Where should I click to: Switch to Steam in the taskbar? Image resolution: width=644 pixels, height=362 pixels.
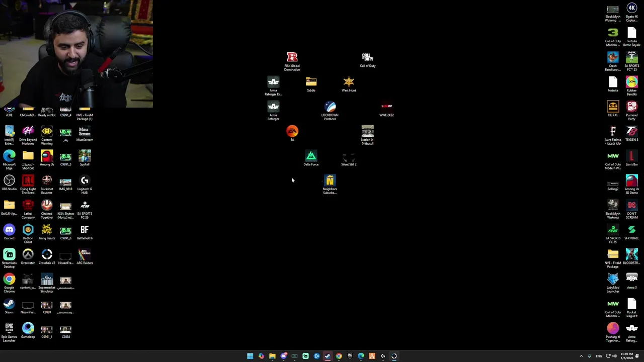(328, 356)
